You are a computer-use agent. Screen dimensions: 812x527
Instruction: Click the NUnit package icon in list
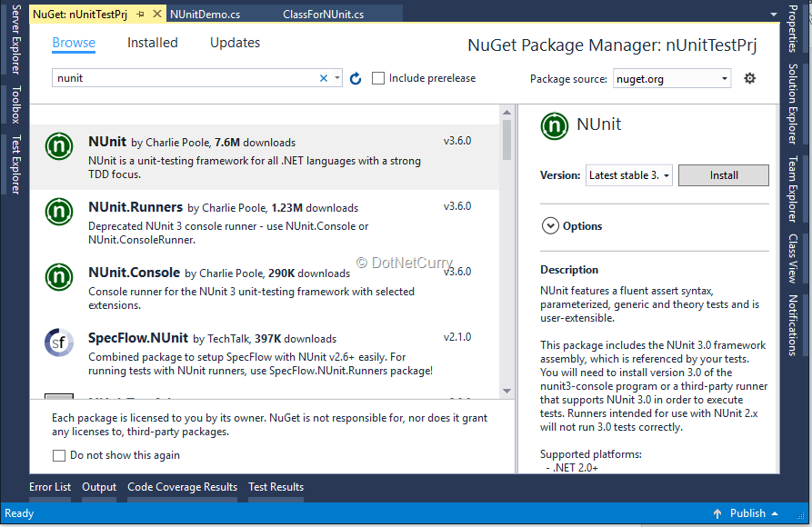(59, 146)
